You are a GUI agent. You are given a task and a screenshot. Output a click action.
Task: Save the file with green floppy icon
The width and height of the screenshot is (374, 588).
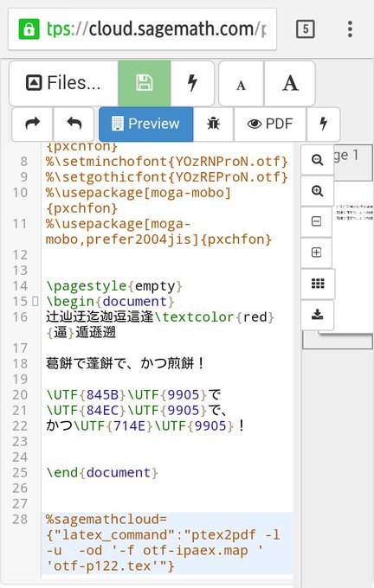145,83
